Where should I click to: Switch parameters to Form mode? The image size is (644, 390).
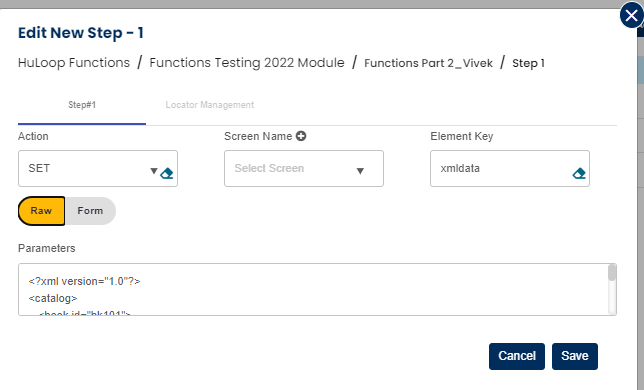[90, 211]
